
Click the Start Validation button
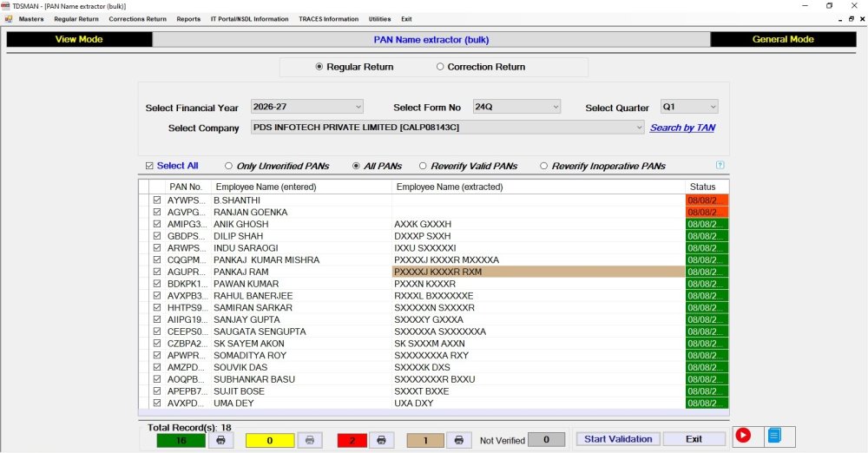(618, 439)
